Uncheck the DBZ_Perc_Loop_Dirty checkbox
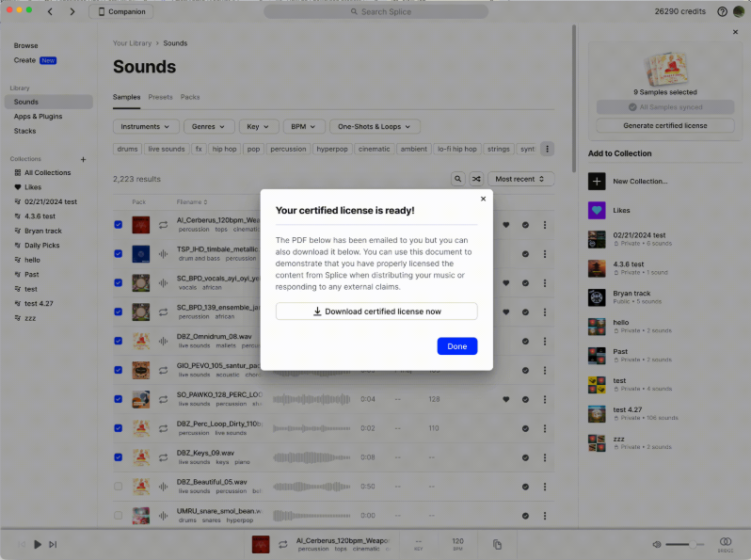Image resolution: width=751 pixels, height=560 pixels. [x=119, y=428]
